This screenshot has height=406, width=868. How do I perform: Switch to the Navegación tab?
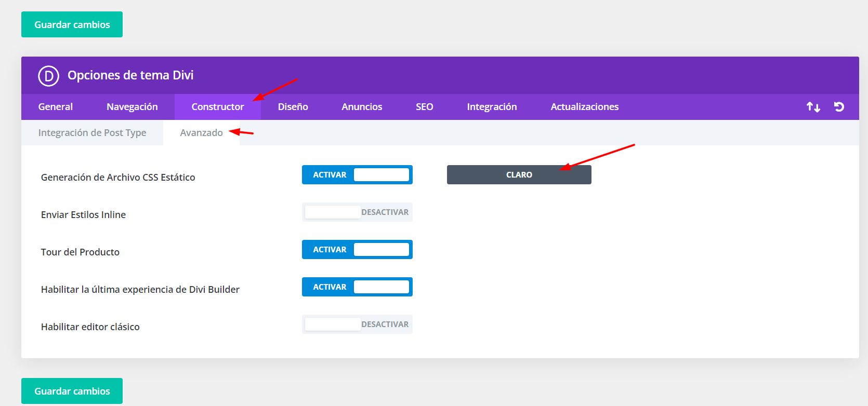[x=132, y=107]
